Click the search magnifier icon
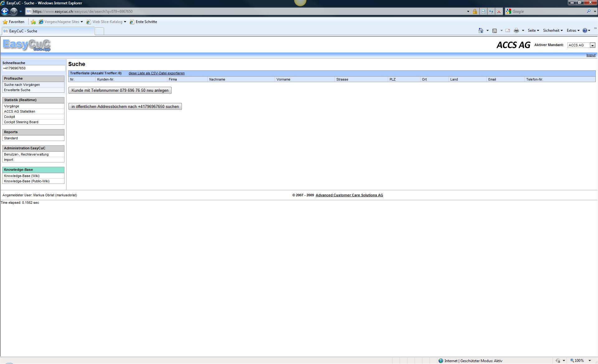Image resolution: width=598 pixels, height=364 pixels. tap(588, 11)
